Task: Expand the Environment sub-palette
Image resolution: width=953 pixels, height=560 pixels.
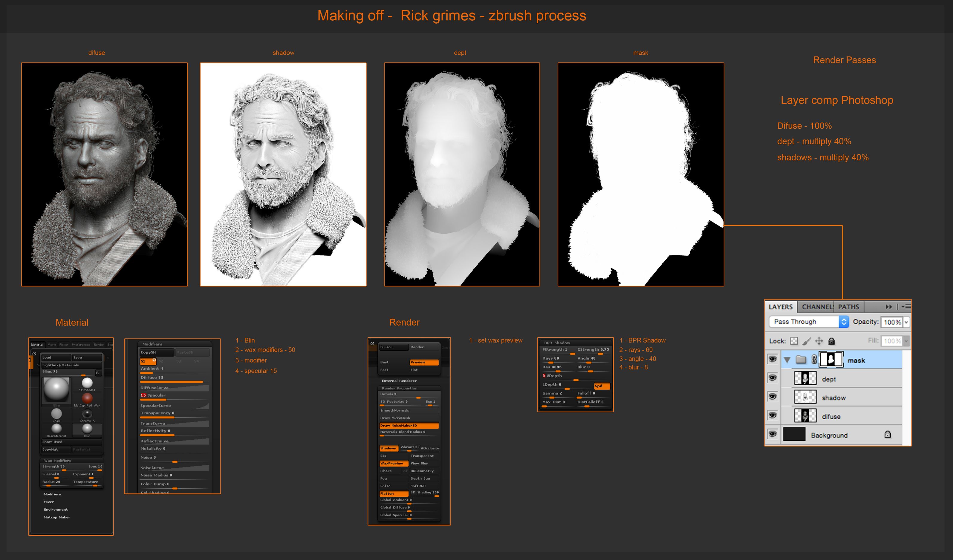Action: tap(56, 509)
